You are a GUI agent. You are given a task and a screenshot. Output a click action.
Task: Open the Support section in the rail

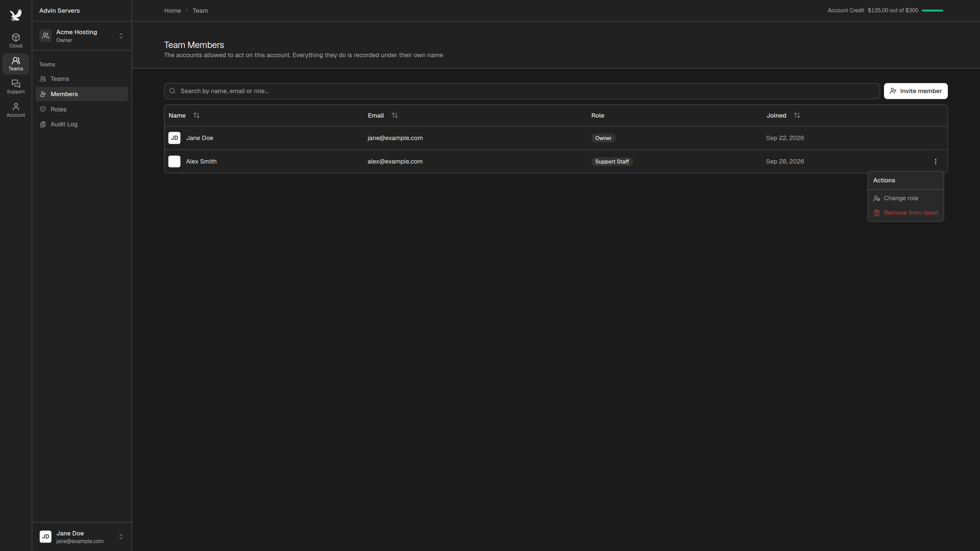point(16,87)
